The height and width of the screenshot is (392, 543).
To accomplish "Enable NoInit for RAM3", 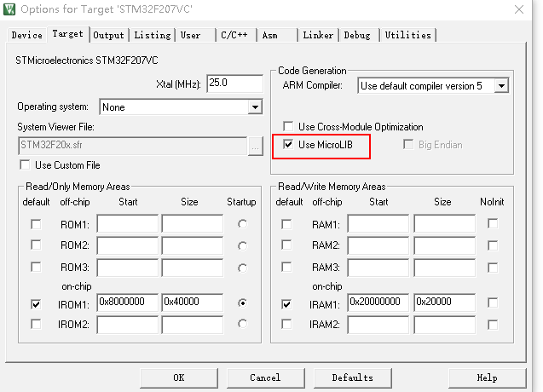I will [x=493, y=268].
